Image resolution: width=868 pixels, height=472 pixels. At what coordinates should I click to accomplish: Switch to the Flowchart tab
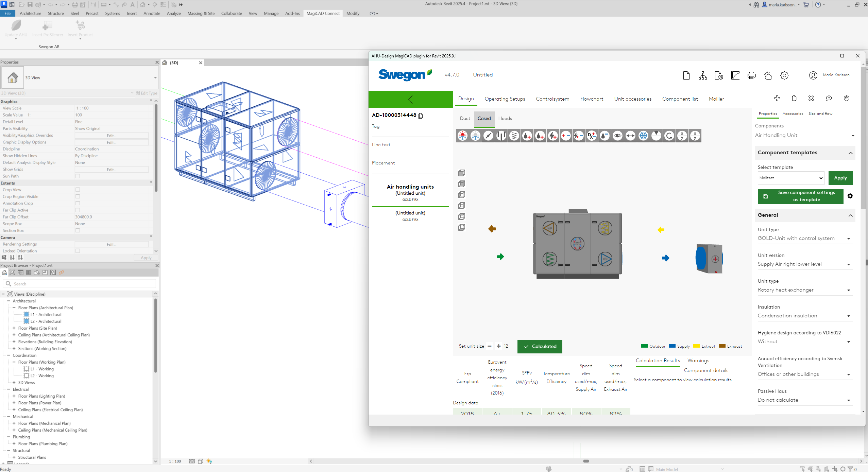pyautogui.click(x=592, y=99)
